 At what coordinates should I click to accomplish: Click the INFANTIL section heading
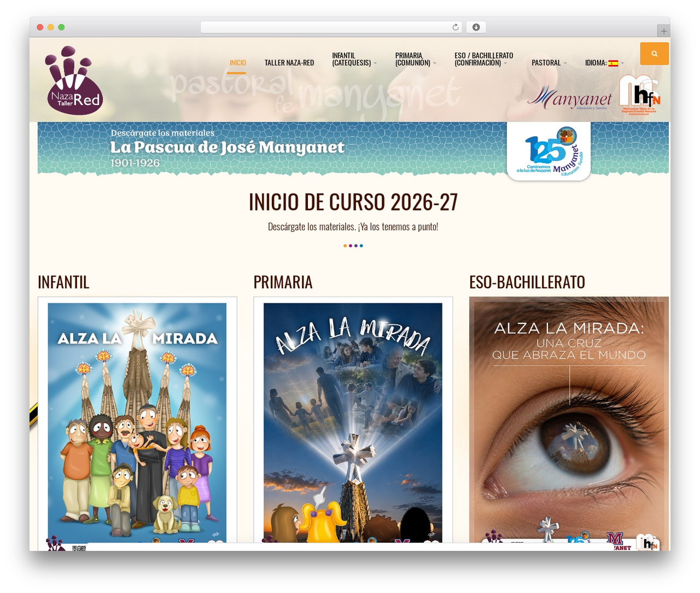point(63,282)
